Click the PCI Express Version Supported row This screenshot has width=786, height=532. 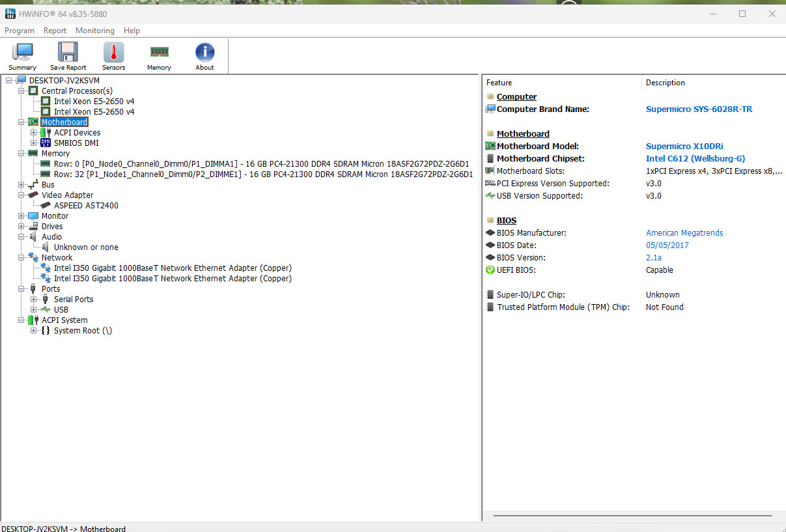pos(634,184)
